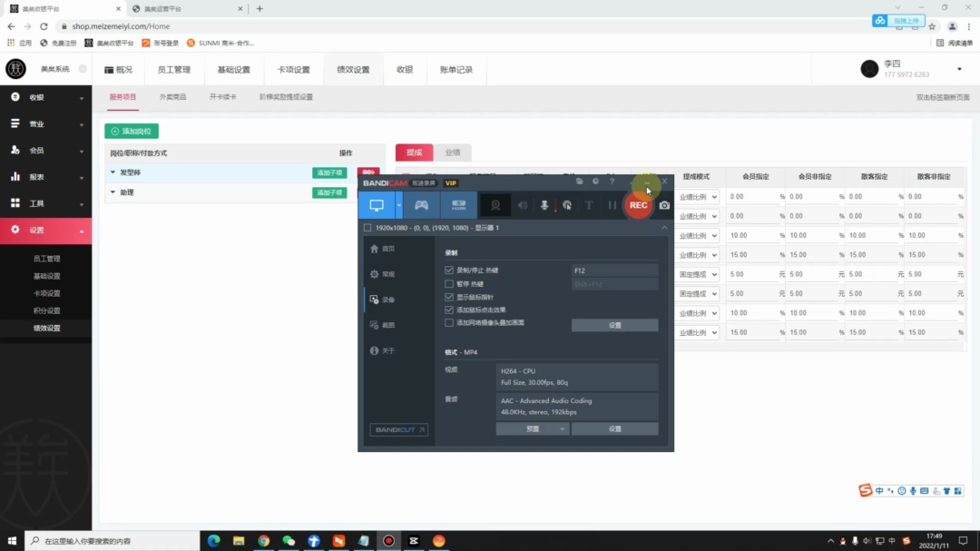Enable 添加网络摄像头叠加画面 checkbox

coord(449,322)
